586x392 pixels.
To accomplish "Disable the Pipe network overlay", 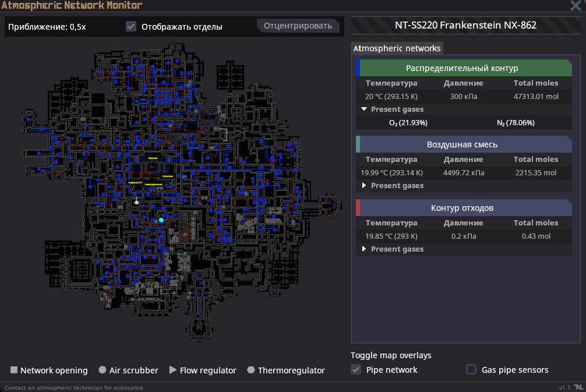I will click(356, 369).
